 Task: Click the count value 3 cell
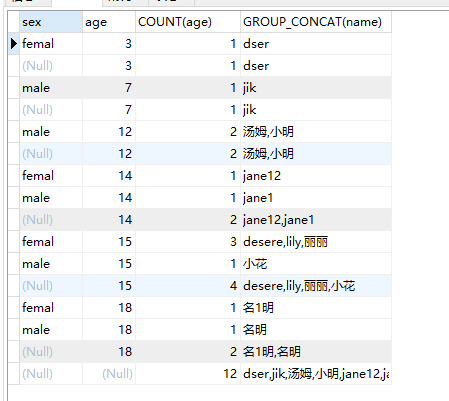pyautogui.click(x=188, y=242)
